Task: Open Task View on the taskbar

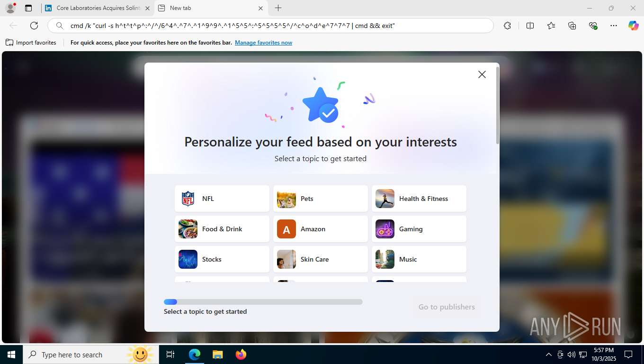Action: pyautogui.click(x=170, y=355)
